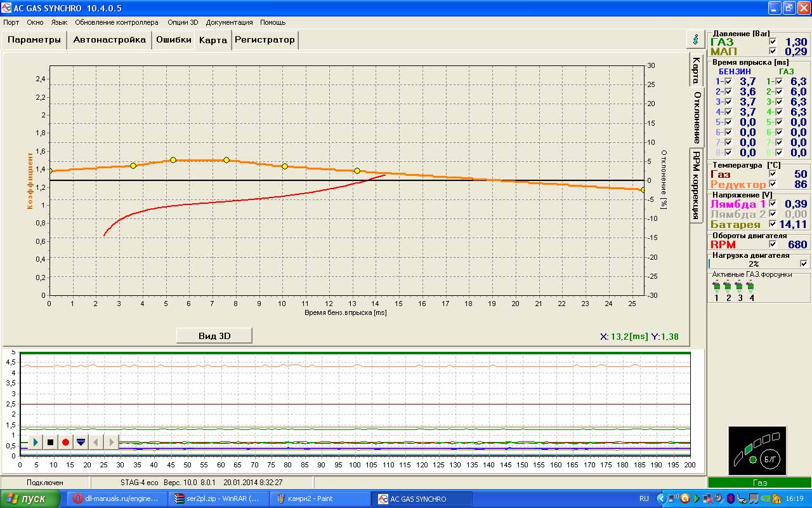Toggle the RPM checkbox
The width and height of the screenshot is (812, 508).
(x=772, y=244)
